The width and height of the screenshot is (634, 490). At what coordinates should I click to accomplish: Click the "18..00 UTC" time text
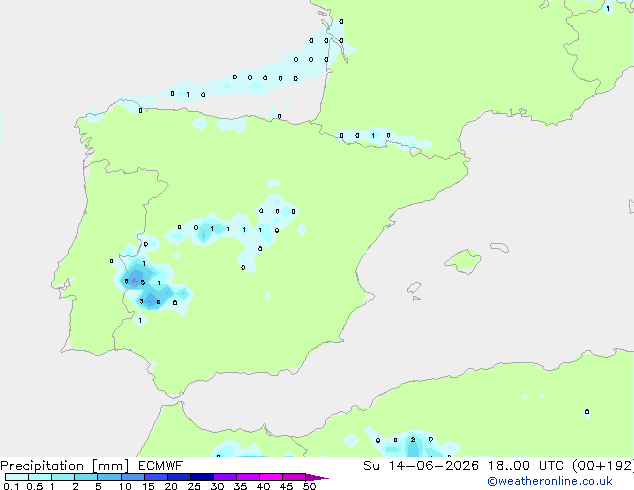526,466
